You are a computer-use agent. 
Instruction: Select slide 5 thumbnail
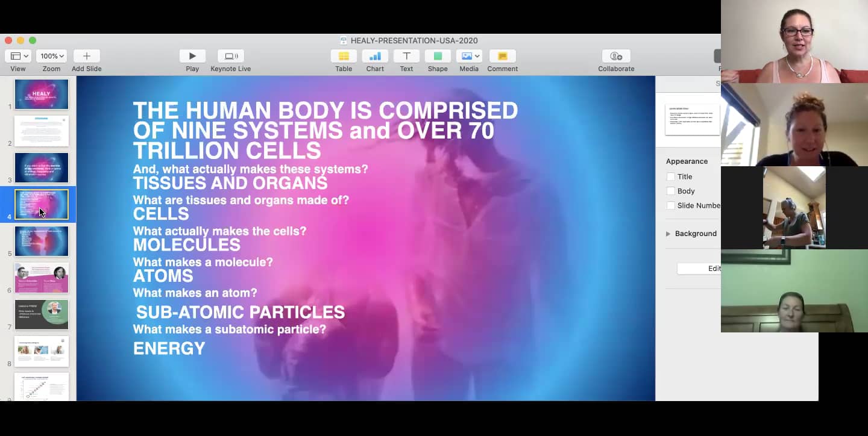pyautogui.click(x=42, y=241)
